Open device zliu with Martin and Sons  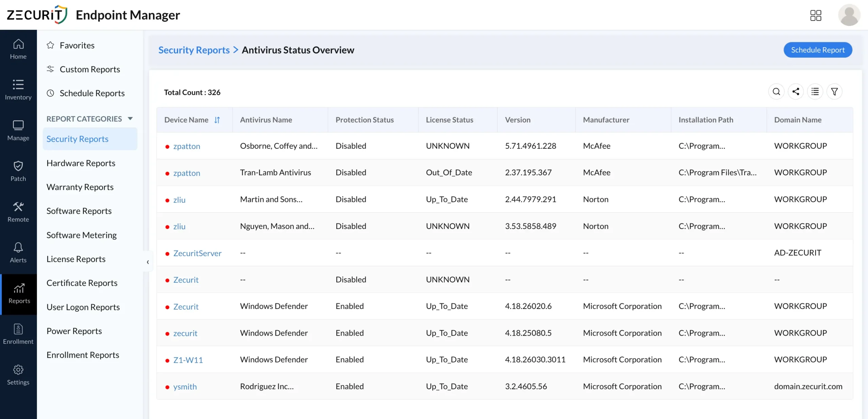[x=179, y=200]
